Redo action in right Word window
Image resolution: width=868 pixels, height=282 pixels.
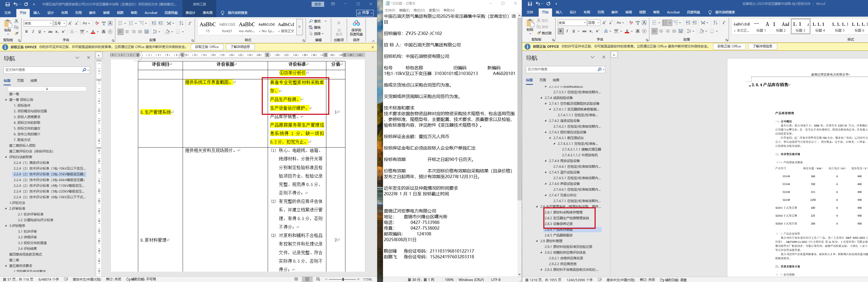tap(548, 4)
